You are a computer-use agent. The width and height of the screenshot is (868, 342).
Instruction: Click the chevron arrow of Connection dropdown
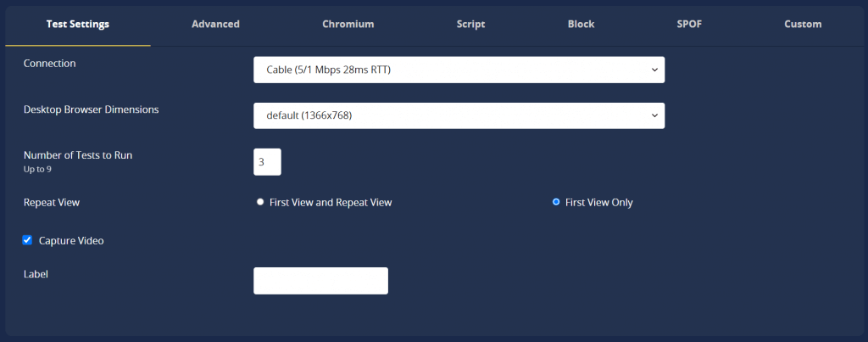(654, 70)
